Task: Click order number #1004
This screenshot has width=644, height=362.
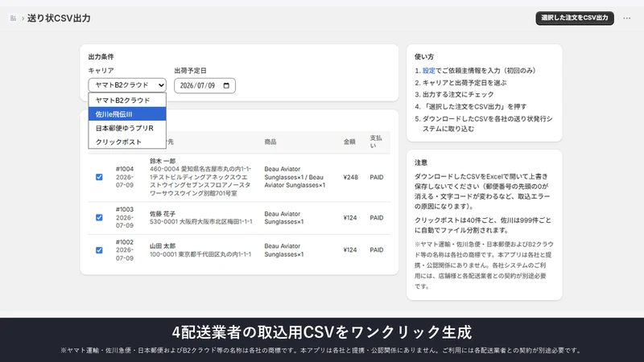Action: pos(125,169)
